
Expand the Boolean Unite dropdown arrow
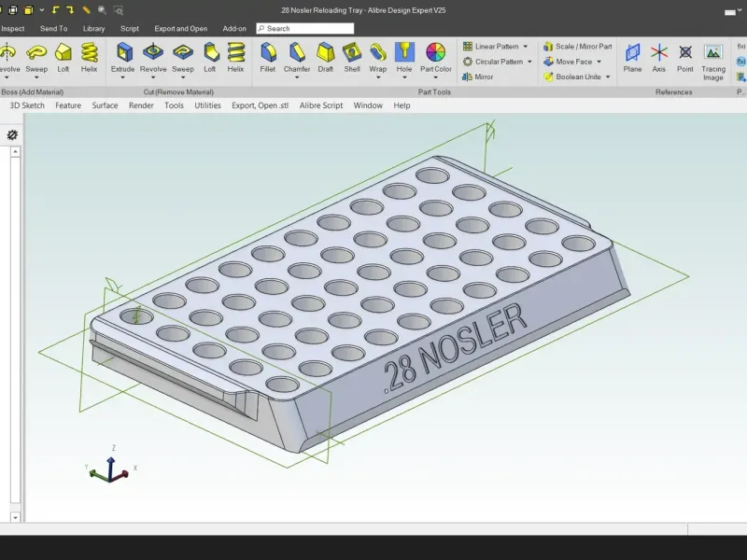pos(608,77)
